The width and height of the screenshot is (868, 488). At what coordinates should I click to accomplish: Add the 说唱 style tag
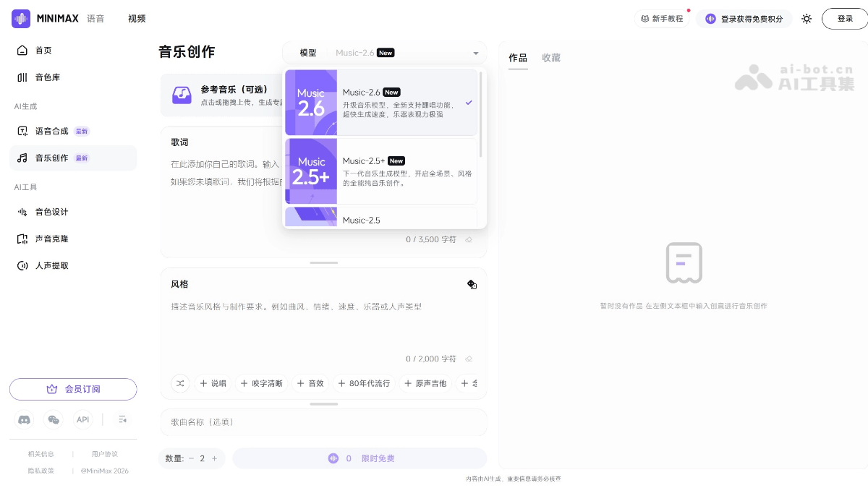(x=213, y=383)
